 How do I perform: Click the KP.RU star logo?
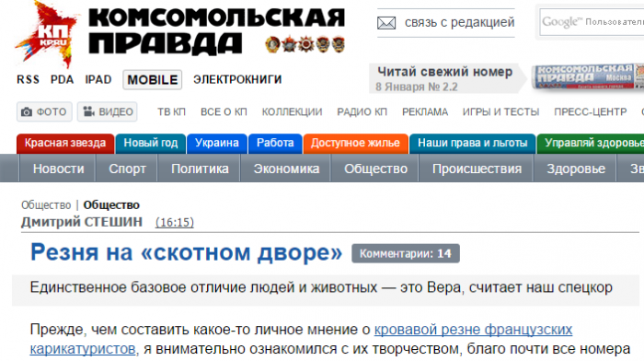coord(46,35)
